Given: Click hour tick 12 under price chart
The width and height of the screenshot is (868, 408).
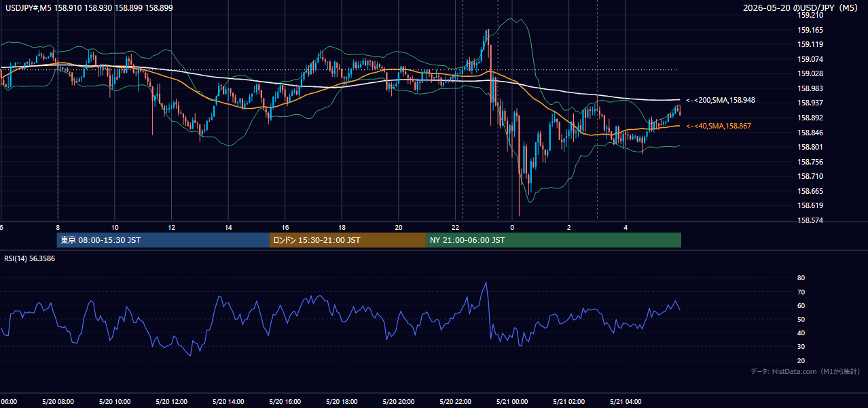Looking at the screenshot, I should coord(171,228).
